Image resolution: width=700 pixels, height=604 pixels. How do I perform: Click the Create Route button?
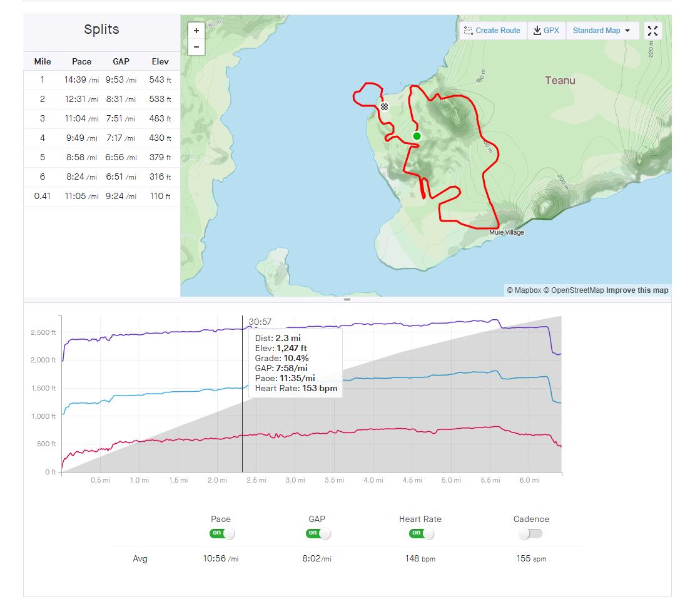tap(492, 31)
